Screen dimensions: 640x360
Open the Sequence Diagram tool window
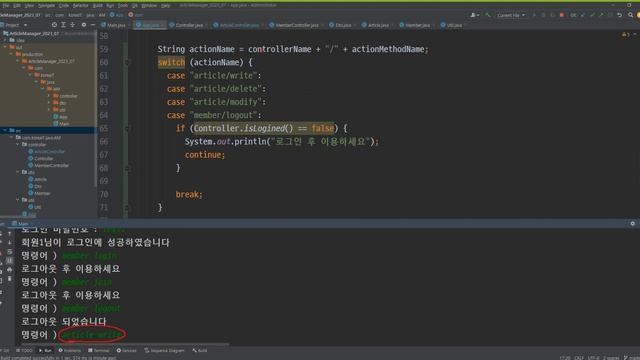pyautogui.click(x=164, y=351)
